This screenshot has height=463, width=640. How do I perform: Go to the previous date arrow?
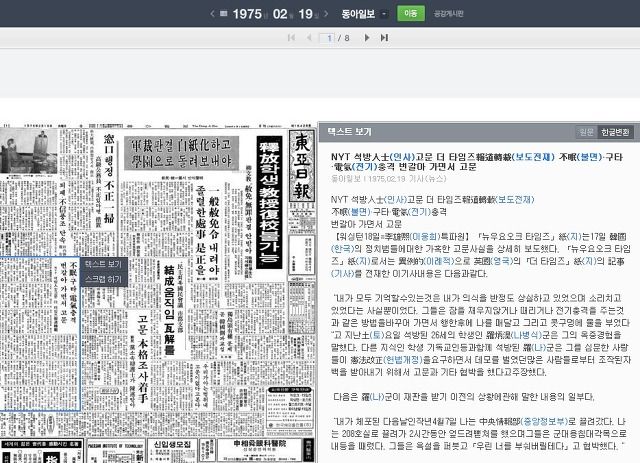click(x=212, y=14)
